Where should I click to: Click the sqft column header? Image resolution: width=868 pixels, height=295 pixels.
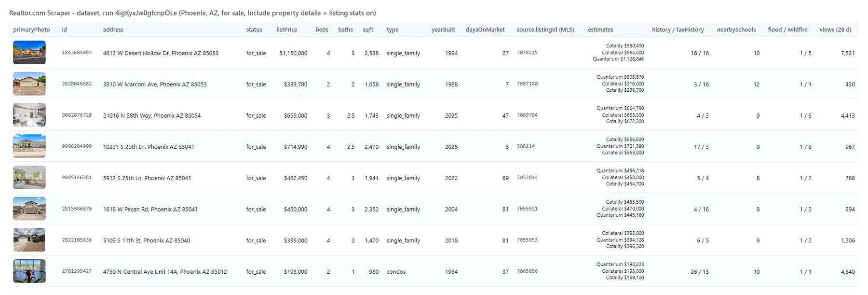click(x=368, y=29)
